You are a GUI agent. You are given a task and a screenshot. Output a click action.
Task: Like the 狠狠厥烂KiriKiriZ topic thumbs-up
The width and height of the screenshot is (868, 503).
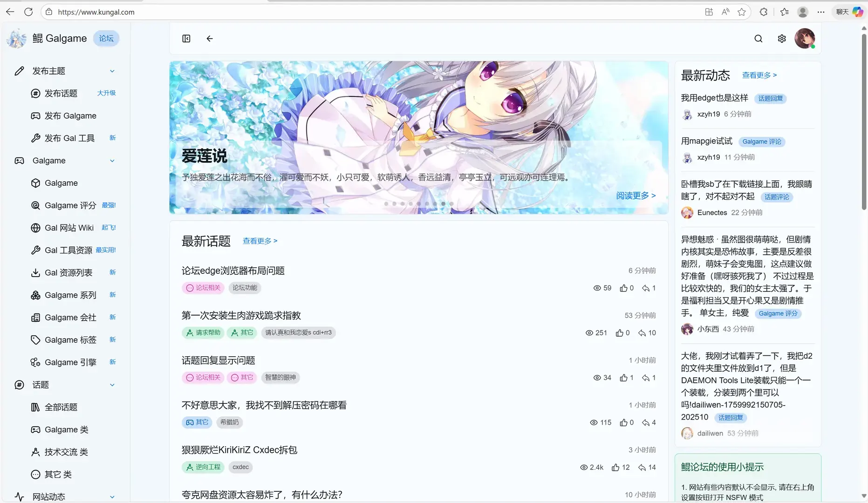pos(616,467)
